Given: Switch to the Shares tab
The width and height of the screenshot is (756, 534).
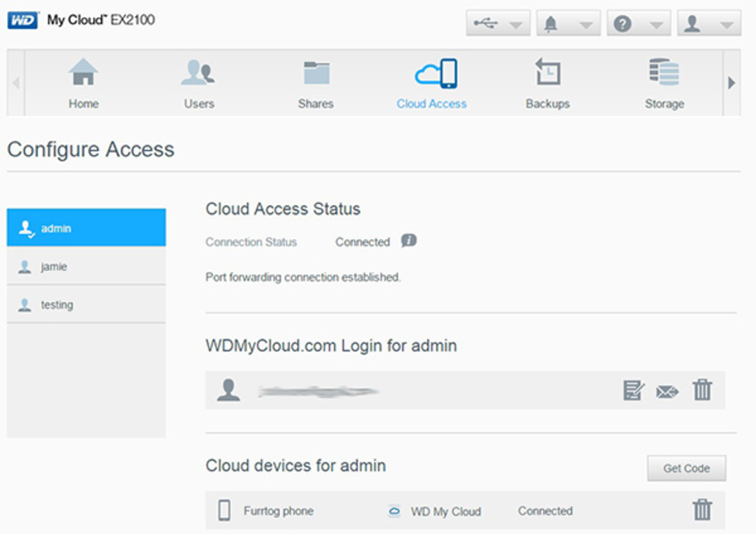Looking at the screenshot, I should pyautogui.click(x=316, y=83).
